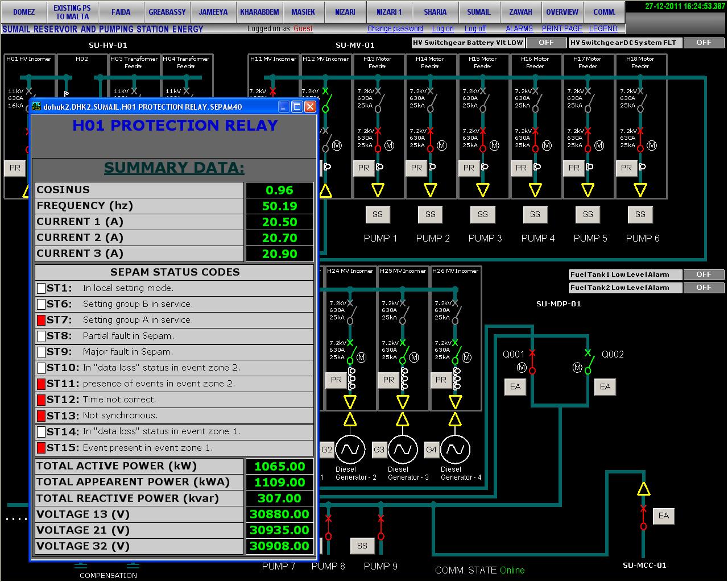
Task: Click the ST15 red status indicator
Action: pos(41,448)
